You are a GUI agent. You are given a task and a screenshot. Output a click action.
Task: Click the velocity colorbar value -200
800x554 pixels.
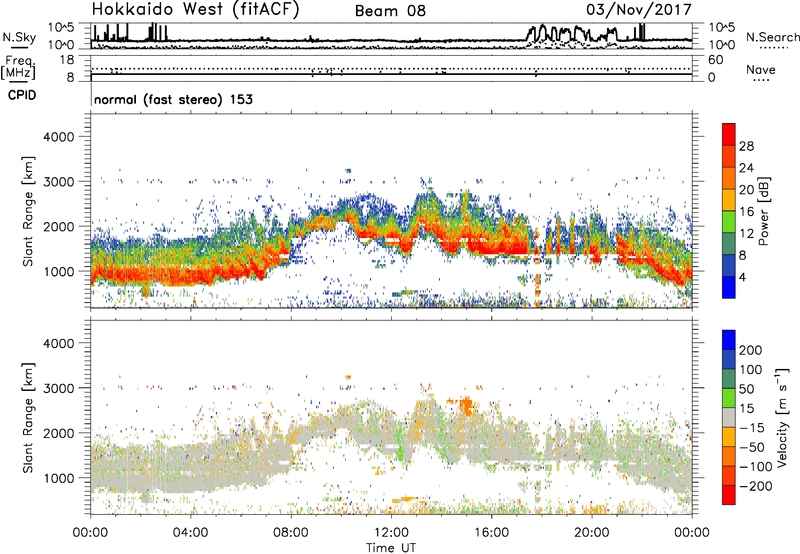pyautogui.click(x=755, y=486)
